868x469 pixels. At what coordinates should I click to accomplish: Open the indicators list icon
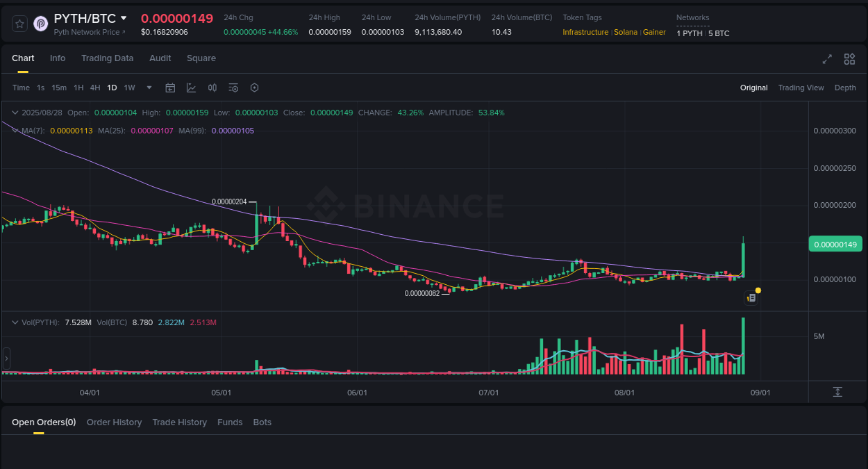[233, 88]
